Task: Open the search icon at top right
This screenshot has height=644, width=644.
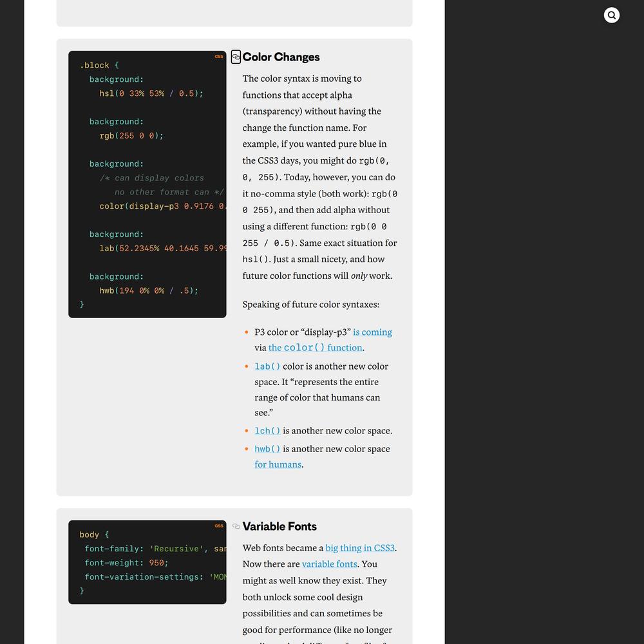Action: [x=612, y=15]
